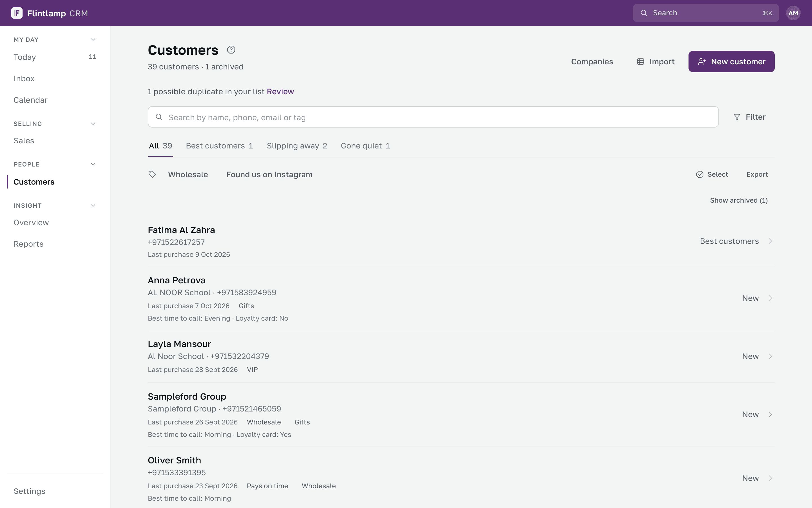Image resolution: width=812 pixels, height=508 pixels.
Task: Switch to the All 39 tab
Action: 160,146
